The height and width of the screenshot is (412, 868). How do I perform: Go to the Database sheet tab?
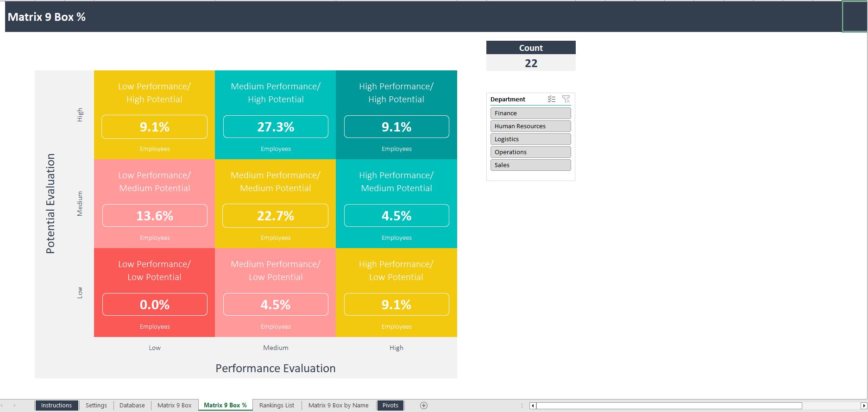point(132,406)
